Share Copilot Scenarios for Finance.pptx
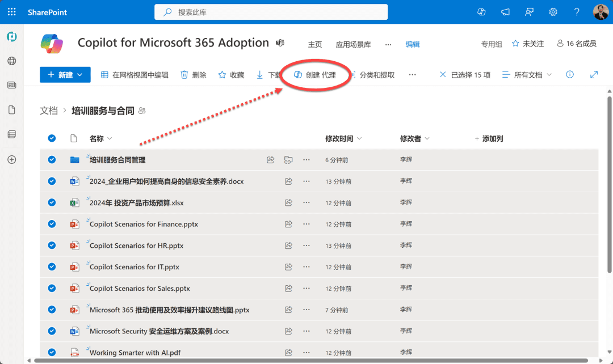Viewport: 613px width, 364px height. coord(288,224)
